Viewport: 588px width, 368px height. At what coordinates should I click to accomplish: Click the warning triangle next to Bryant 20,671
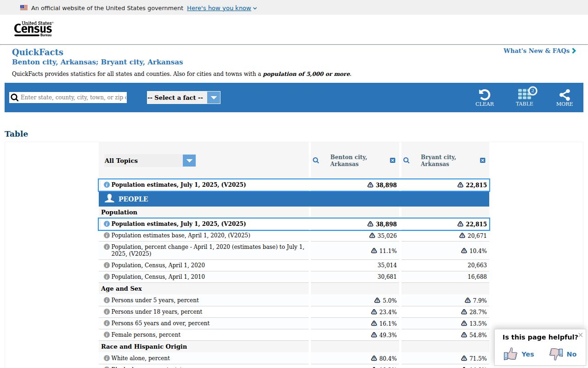click(x=462, y=236)
